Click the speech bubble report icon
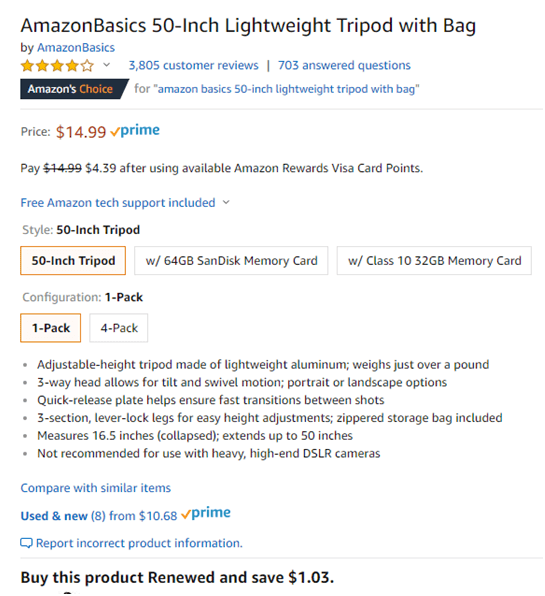 tap(26, 543)
